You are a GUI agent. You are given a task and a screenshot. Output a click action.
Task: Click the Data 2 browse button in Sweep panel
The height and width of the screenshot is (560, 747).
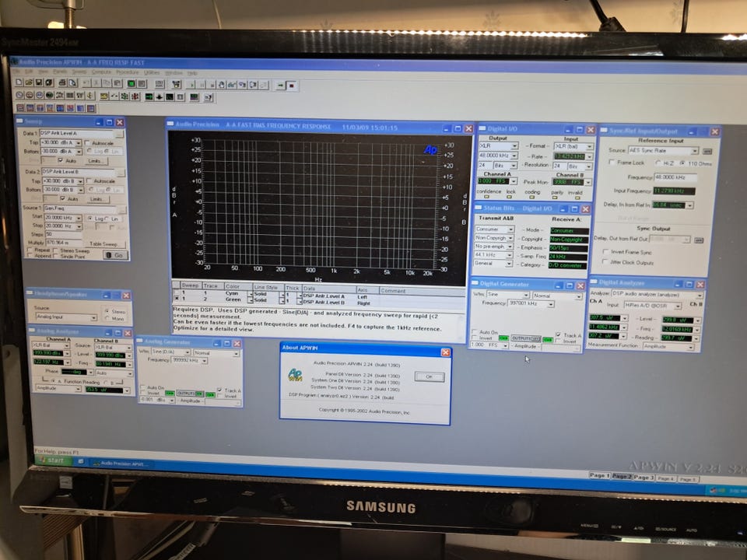click(x=121, y=172)
